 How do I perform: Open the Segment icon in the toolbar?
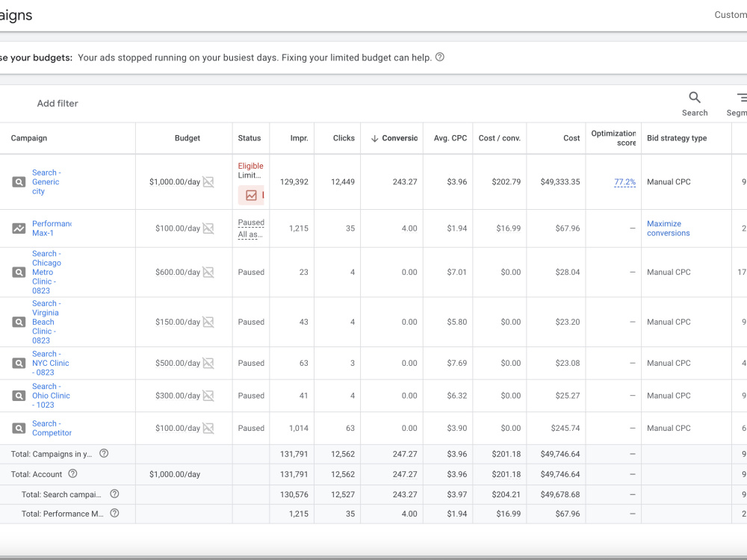(741, 98)
